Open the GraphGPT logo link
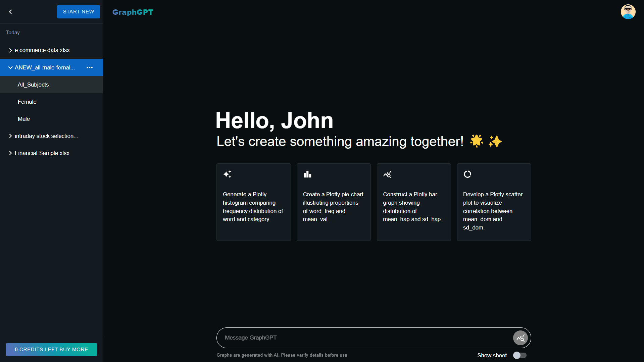 tap(133, 12)
